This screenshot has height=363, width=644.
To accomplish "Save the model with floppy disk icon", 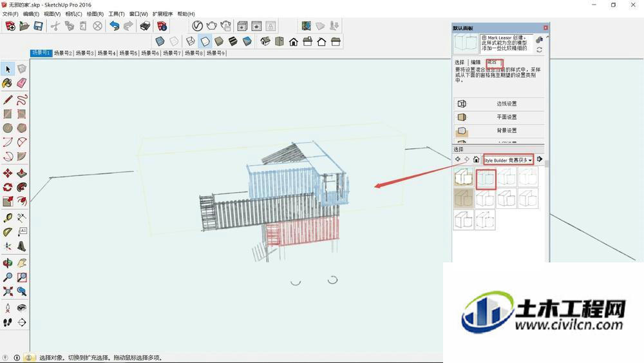I will (38, 26).
